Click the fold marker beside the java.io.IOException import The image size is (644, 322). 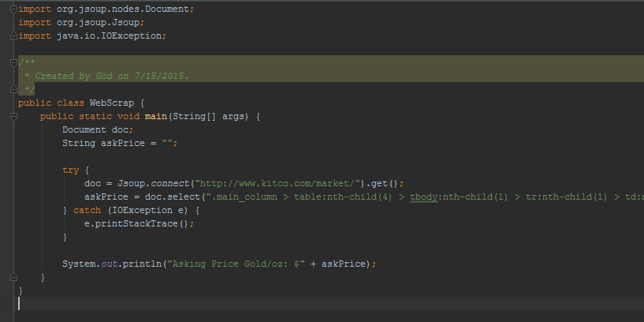click(x=14, y=36)
